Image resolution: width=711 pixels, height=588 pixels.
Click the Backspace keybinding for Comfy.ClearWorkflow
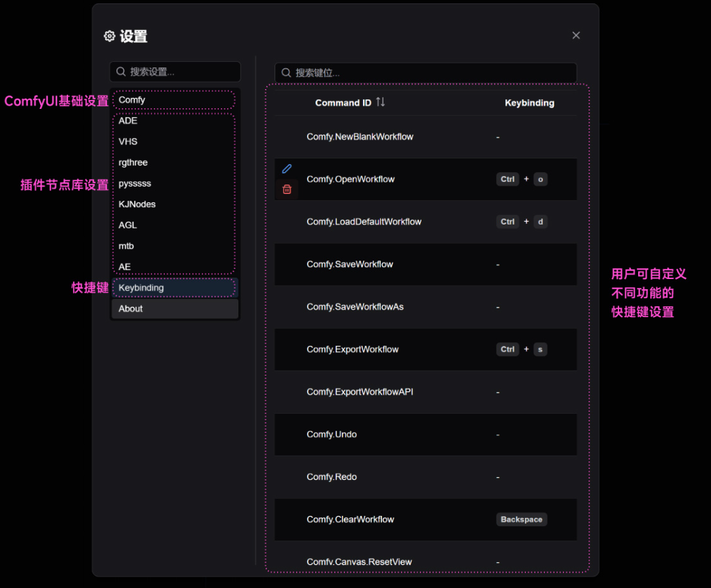[521, 519]
